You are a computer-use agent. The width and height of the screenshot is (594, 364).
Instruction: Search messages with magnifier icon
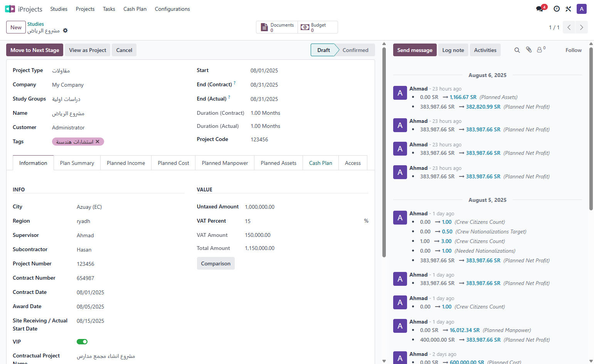pyautogui.click(x=517, y=50)
